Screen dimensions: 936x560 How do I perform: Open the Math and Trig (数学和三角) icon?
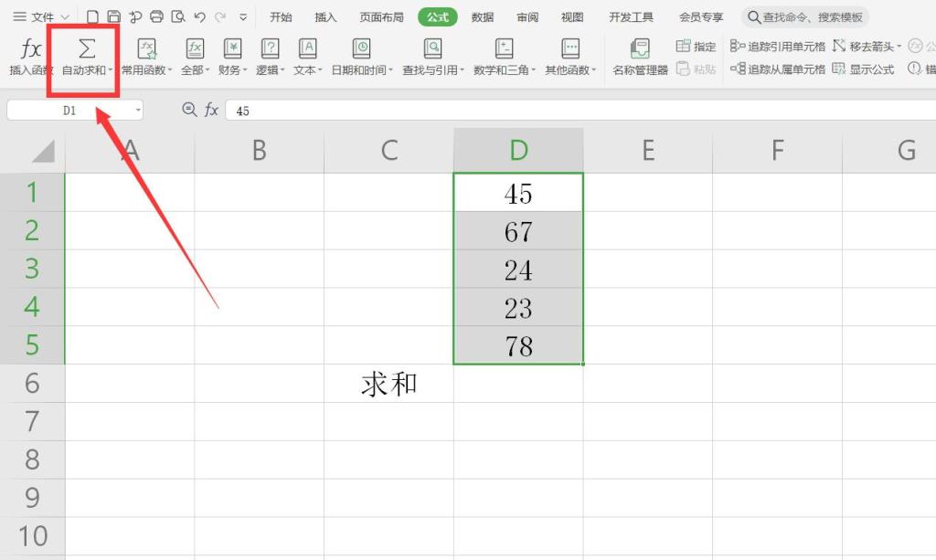click(504, 48)
